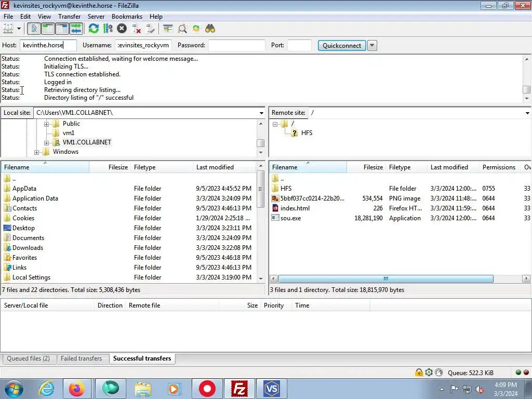Open the Server menu
Viewport: 532px width, 399px height.
(96, 17)
